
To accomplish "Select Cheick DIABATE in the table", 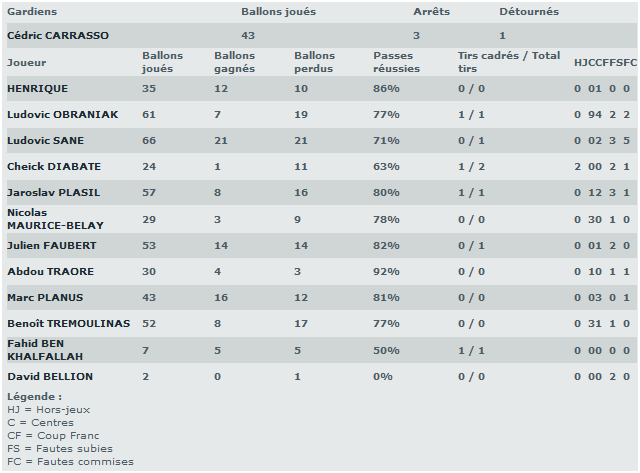I will pos(53,167).
